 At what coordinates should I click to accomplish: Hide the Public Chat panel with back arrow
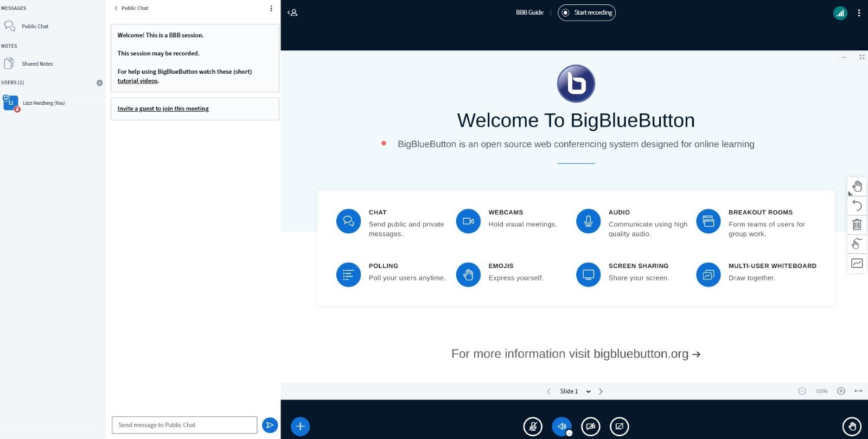click(x=131, y=8)
